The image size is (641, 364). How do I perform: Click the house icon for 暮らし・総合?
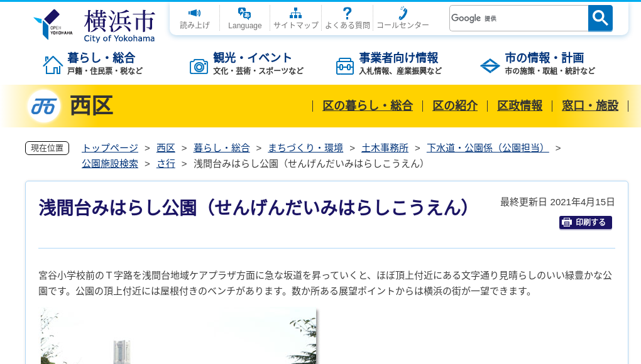[x=50, y=63]
